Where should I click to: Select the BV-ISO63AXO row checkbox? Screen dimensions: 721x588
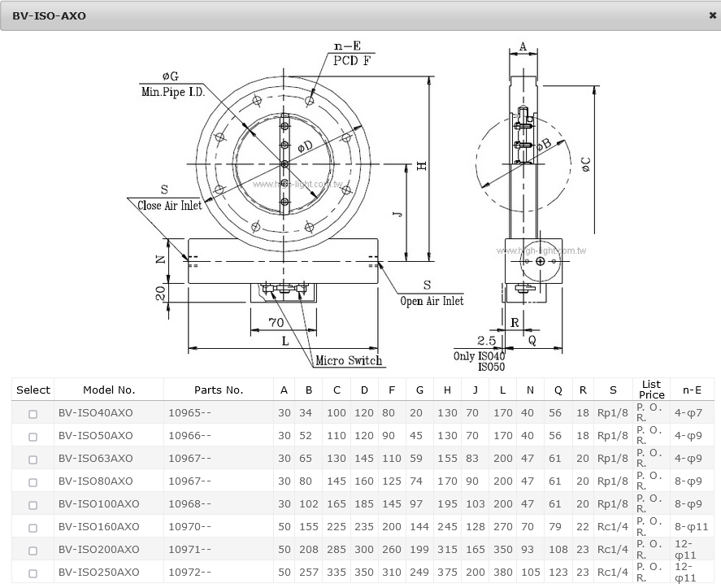click(x=33, y=460)
